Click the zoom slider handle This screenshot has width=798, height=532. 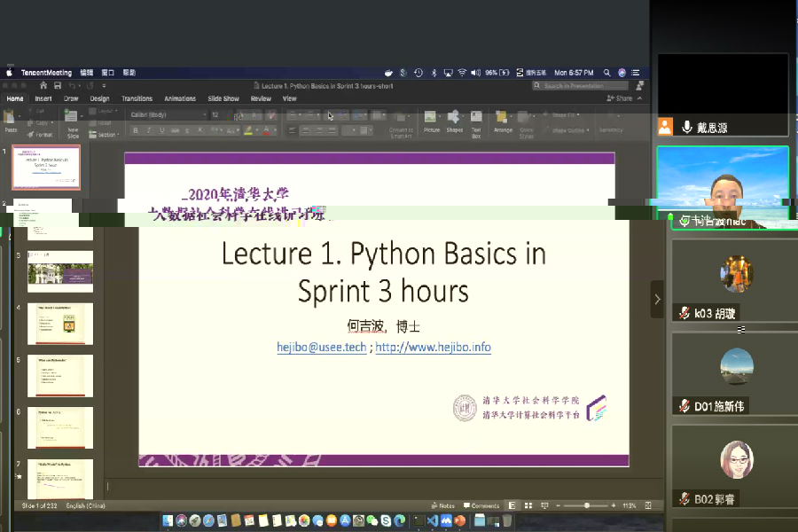[x=587, y=505]
